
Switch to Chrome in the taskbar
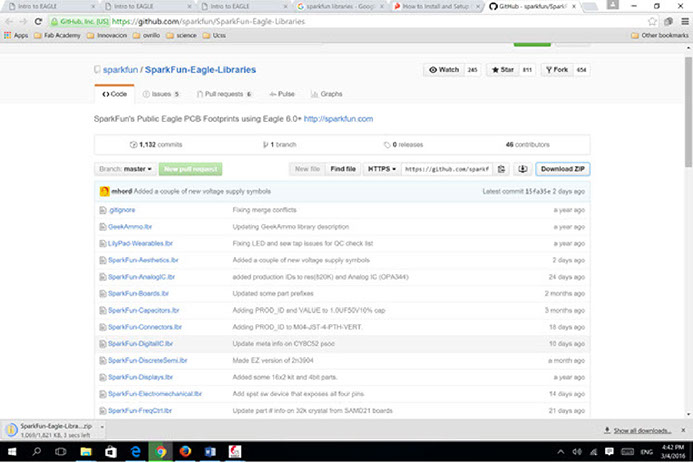(x=160, y=452)
